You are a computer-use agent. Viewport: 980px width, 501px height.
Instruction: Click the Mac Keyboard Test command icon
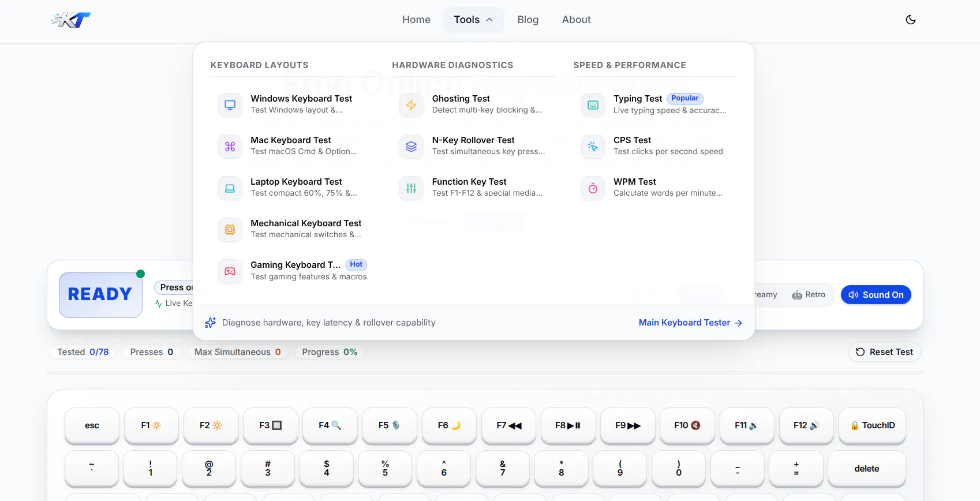pyautogui.click(x=230, y=147)
